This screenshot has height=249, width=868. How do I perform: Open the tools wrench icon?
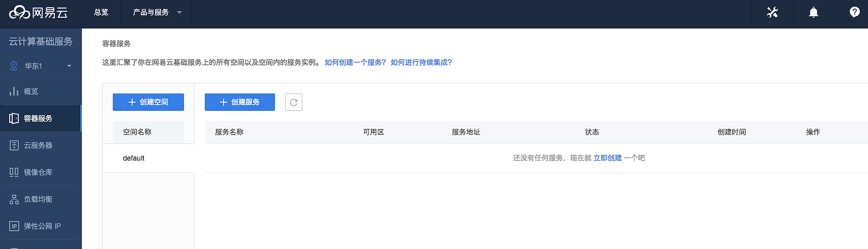coord(772,12)
